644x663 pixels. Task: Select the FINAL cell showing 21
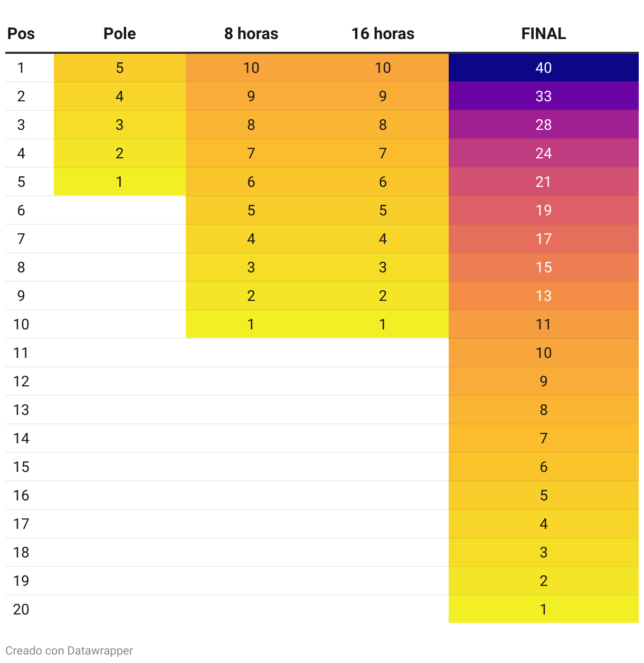pos(543,182)
